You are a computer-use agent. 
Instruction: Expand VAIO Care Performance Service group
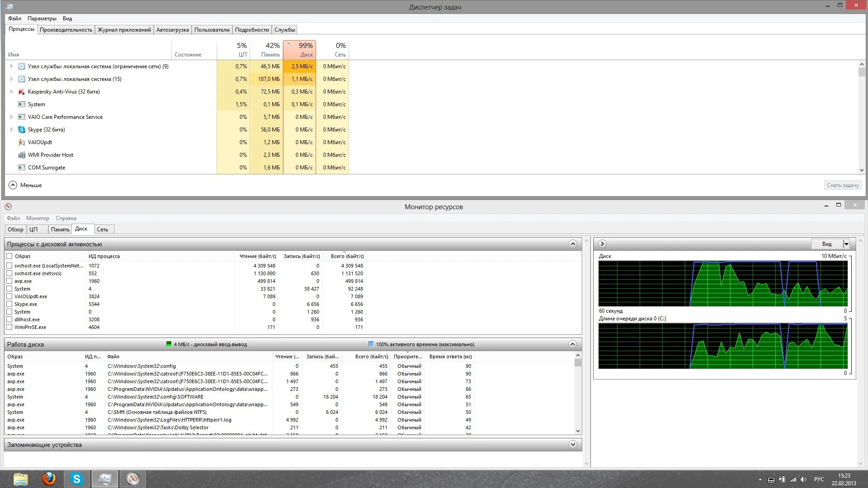pos(11,117)
